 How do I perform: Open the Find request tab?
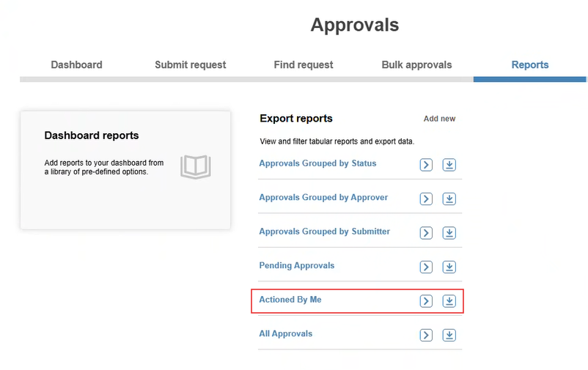304,65
